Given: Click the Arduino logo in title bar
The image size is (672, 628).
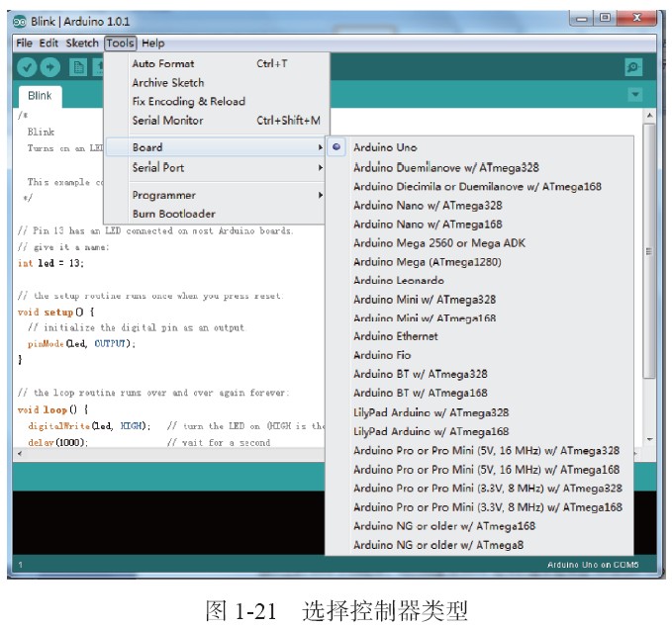Looking at the screenshot, I should (x=19, y=22).
